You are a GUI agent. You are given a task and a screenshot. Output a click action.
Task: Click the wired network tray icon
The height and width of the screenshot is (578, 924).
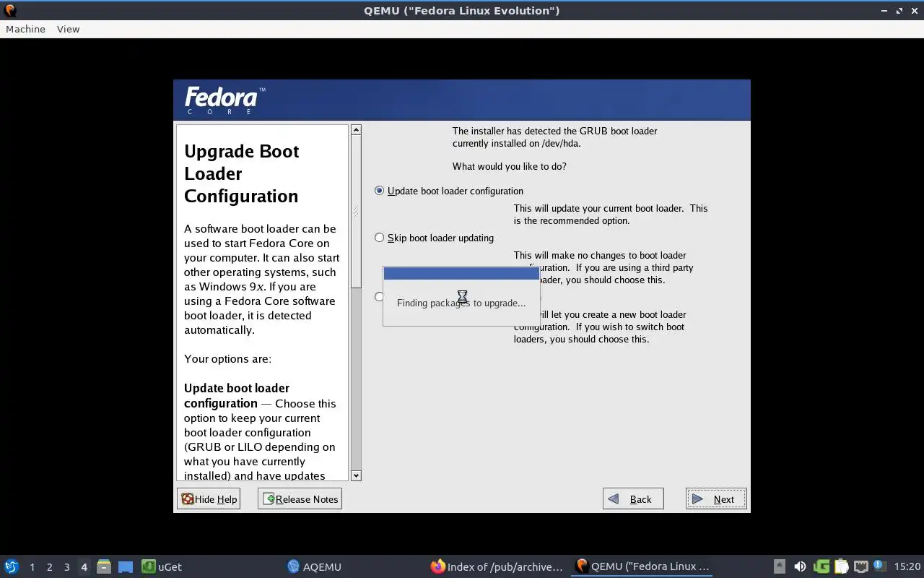[860, 567]
